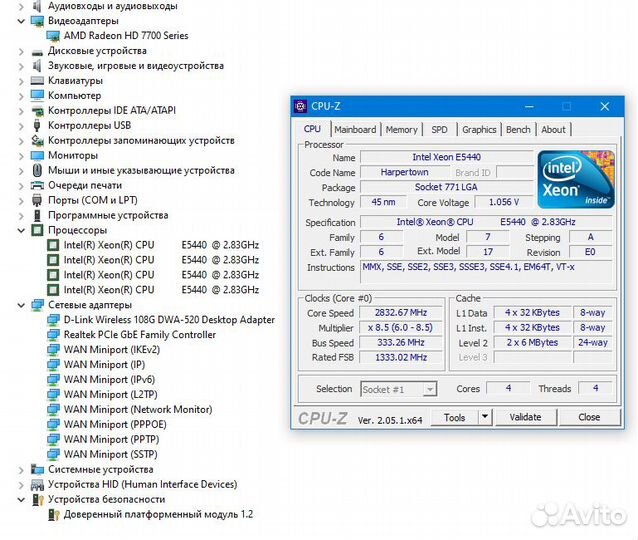Click the Level 2 cache value 2 x 6 MBytes
Screen dimensions: 638x540
pyautogui.click(x=532, y=343)
